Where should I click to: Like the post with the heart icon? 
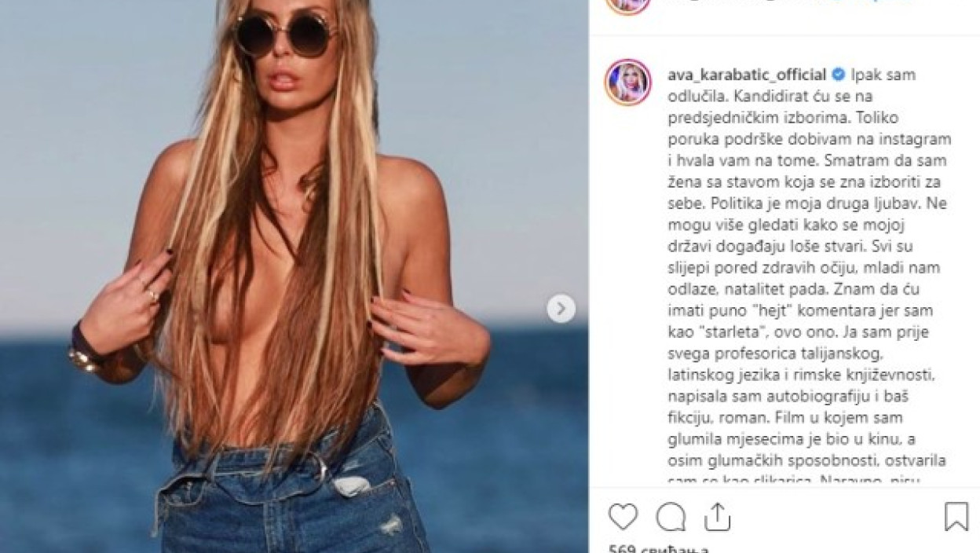[x=623, y=517]
